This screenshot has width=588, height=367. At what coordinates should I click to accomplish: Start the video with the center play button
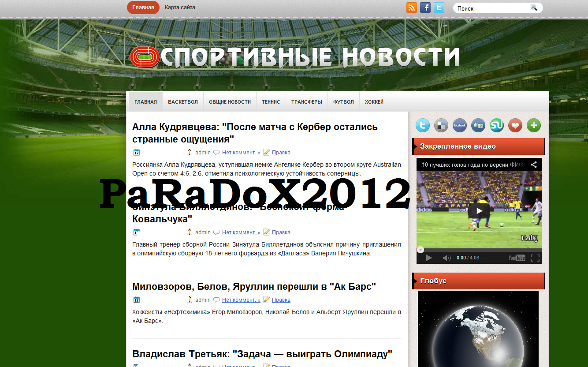point(479,210)
